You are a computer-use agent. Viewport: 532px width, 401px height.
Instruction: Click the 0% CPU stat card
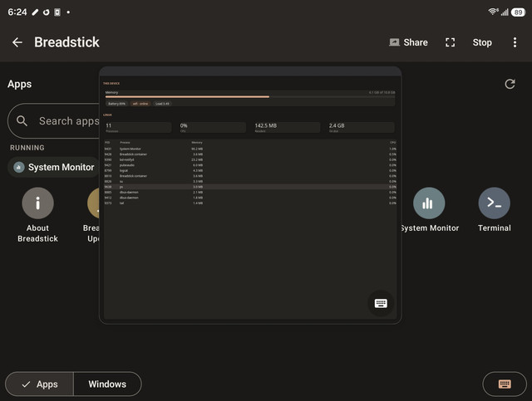213,128
